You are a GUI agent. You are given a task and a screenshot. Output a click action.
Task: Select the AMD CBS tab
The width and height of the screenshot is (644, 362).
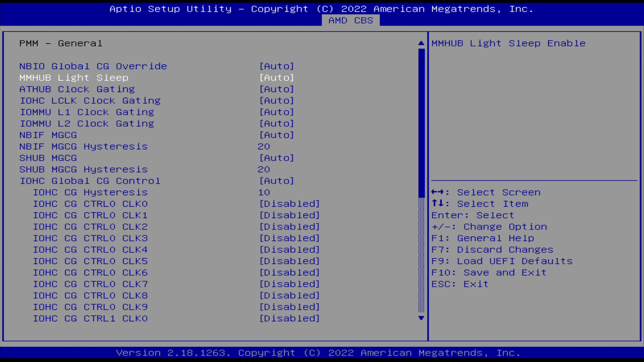coord(351,20)
